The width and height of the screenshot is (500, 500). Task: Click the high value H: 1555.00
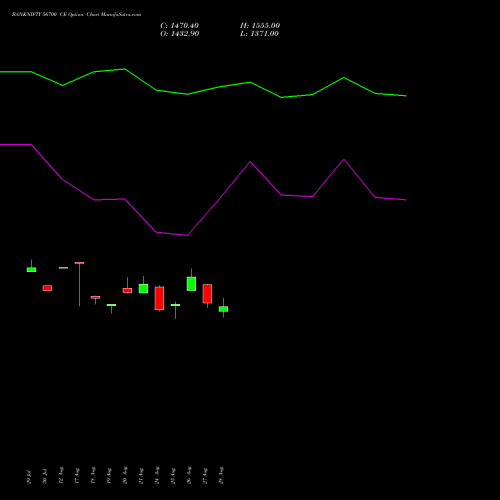coord(260,26)
